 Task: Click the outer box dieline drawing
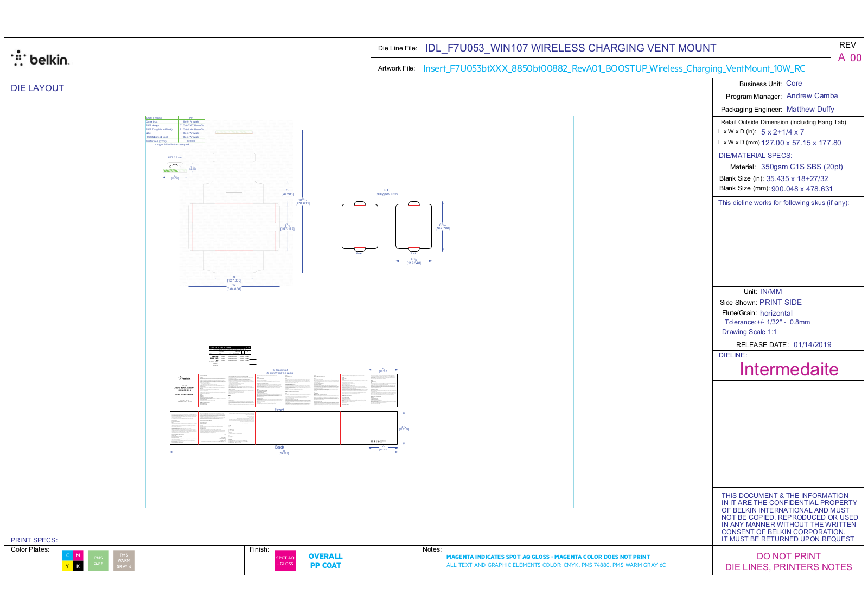click(x=234, y=202)
